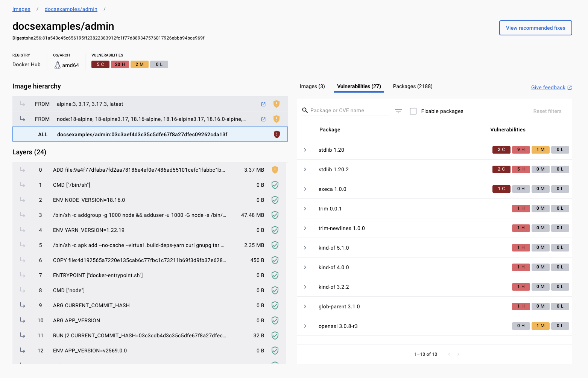Click the 2 M medium vulnerabilities badge

click(x=140, y=64)
